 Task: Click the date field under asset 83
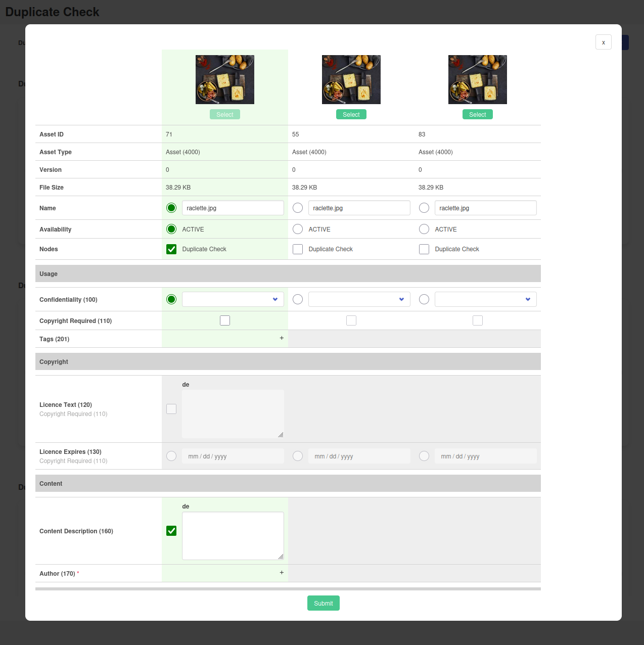[485, 455]
